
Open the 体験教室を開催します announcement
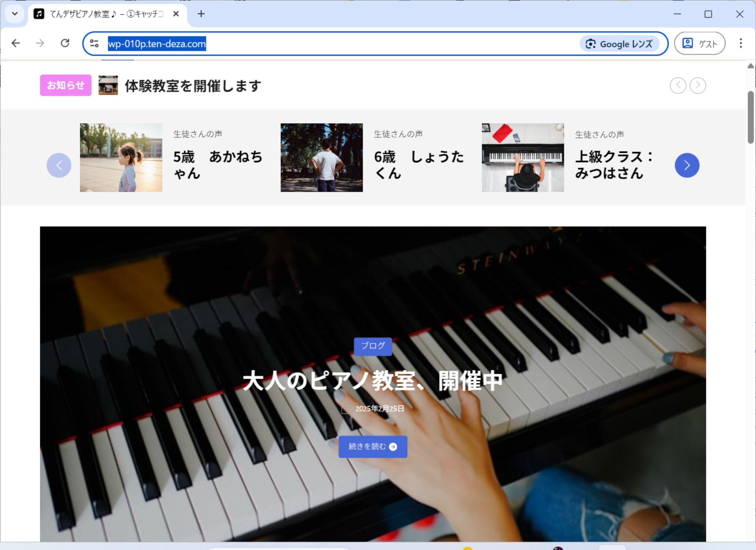[193, 86]
